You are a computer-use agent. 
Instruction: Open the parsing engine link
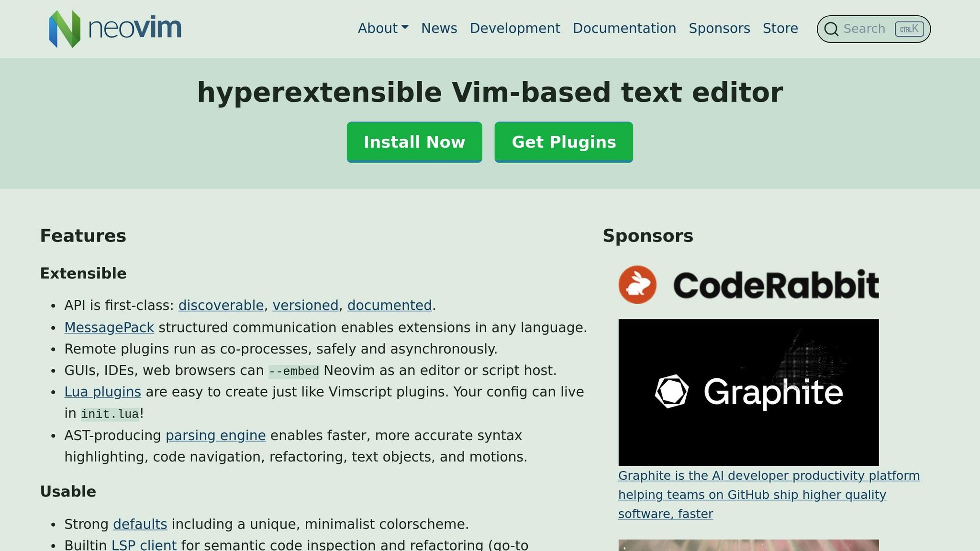[216, 435]
